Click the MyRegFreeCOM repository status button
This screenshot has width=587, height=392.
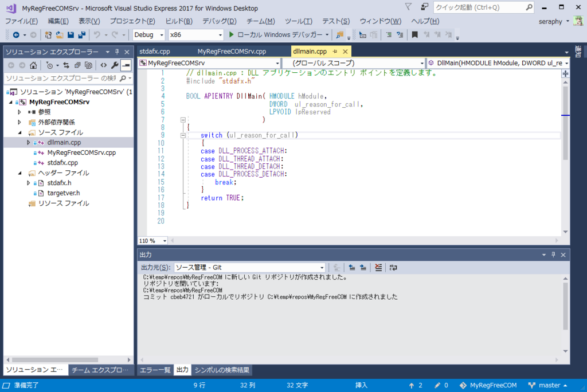click(x=488, y=385)
